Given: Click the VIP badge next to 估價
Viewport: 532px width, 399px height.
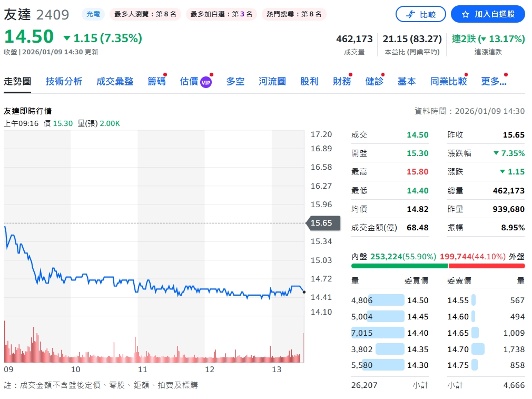Looking at the screenshot, I should coord(206,82).
